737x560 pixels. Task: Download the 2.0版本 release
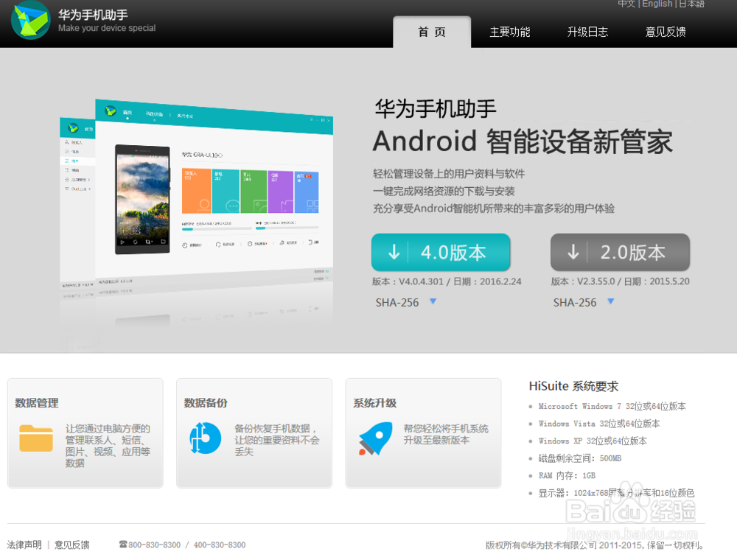pos(620,252)
